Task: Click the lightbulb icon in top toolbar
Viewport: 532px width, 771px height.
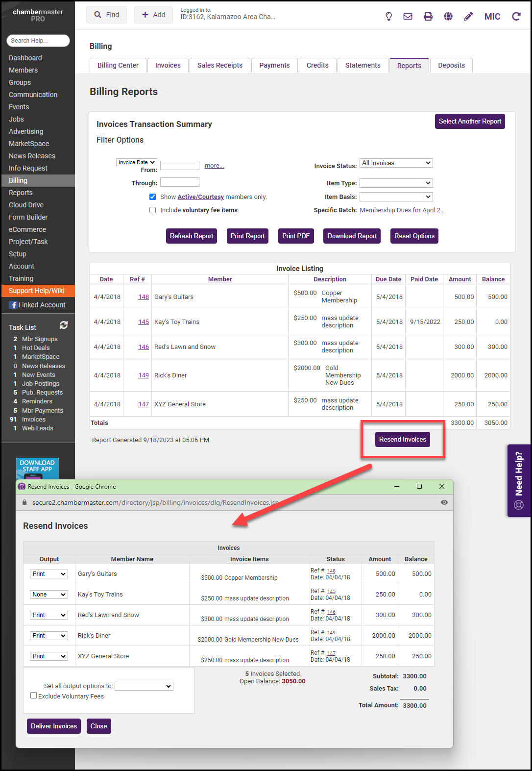Action: tap(388, 16)
